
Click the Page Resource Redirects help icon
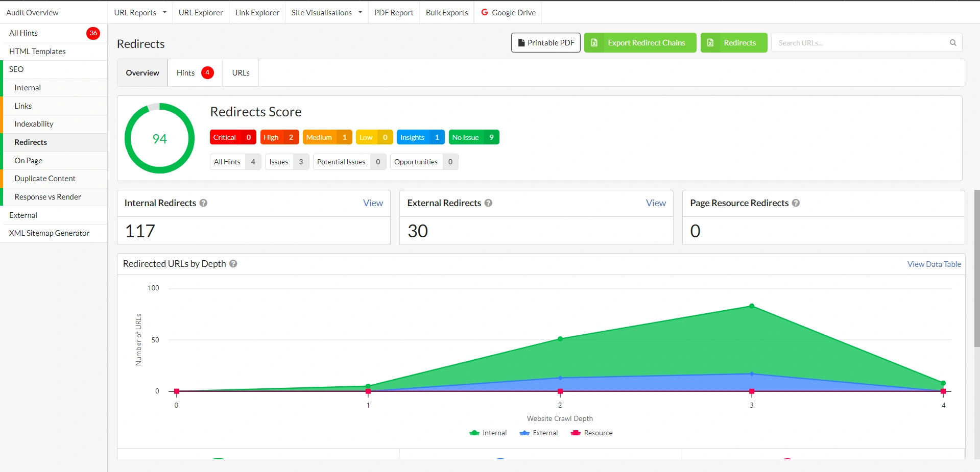click(x=796, y=203)
